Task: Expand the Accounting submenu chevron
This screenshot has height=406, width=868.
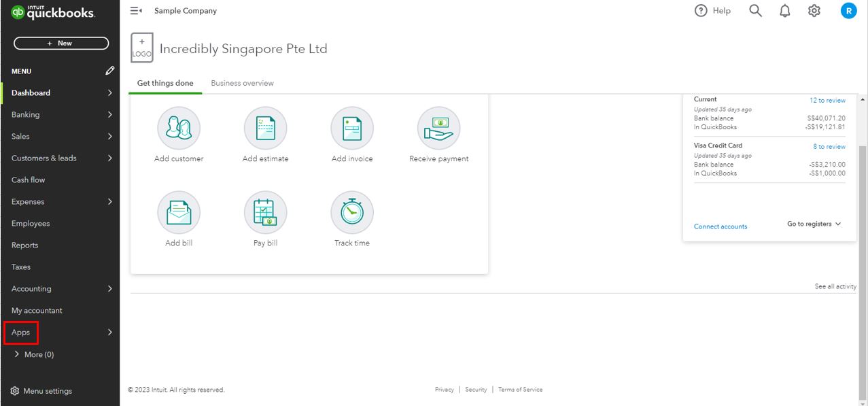Action: coord(109,289)
